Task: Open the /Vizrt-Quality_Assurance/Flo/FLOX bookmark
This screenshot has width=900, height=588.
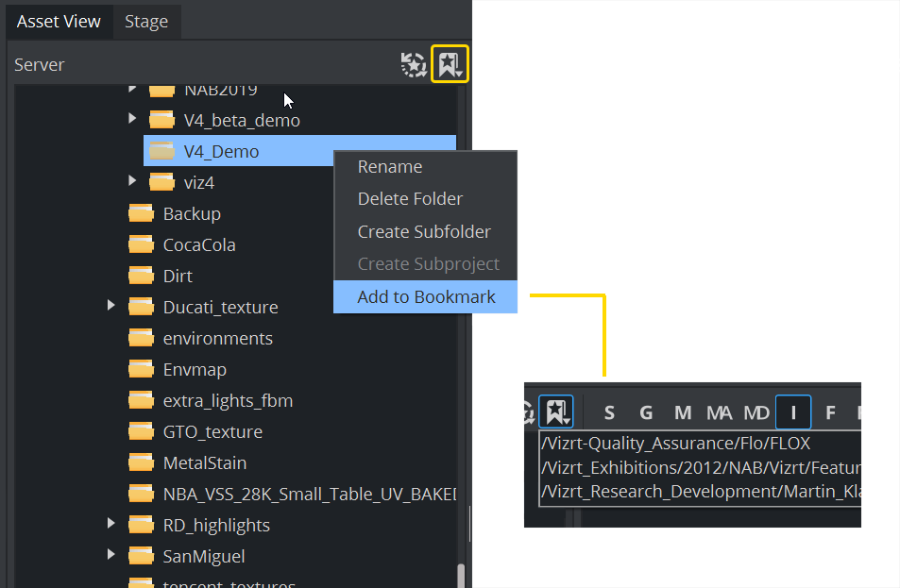Action: click(675, 443)
